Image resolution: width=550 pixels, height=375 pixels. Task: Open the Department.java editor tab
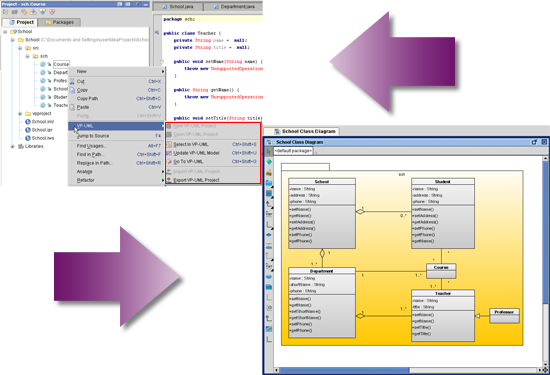(233, 7)
